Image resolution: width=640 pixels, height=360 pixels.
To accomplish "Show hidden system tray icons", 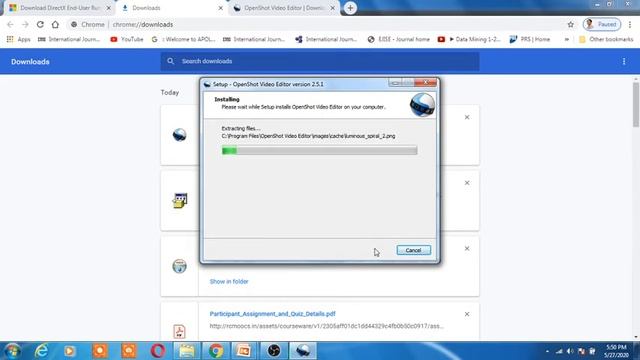I will (547, 351).
